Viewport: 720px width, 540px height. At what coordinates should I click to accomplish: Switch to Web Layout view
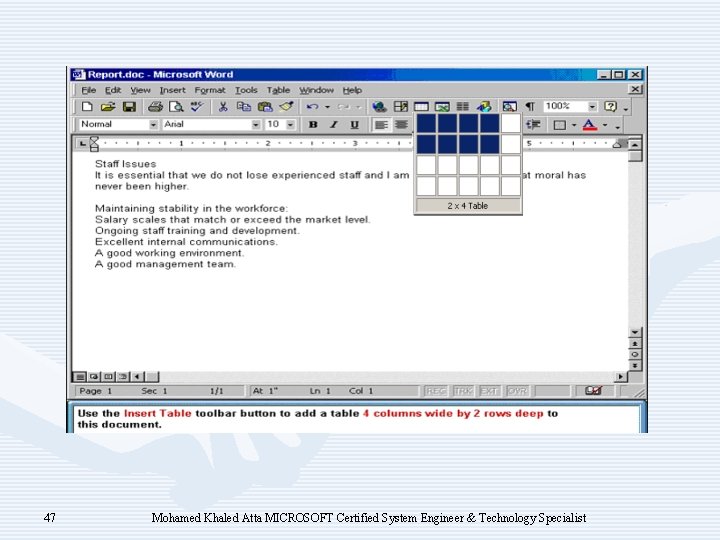click(x=94, y=377)
